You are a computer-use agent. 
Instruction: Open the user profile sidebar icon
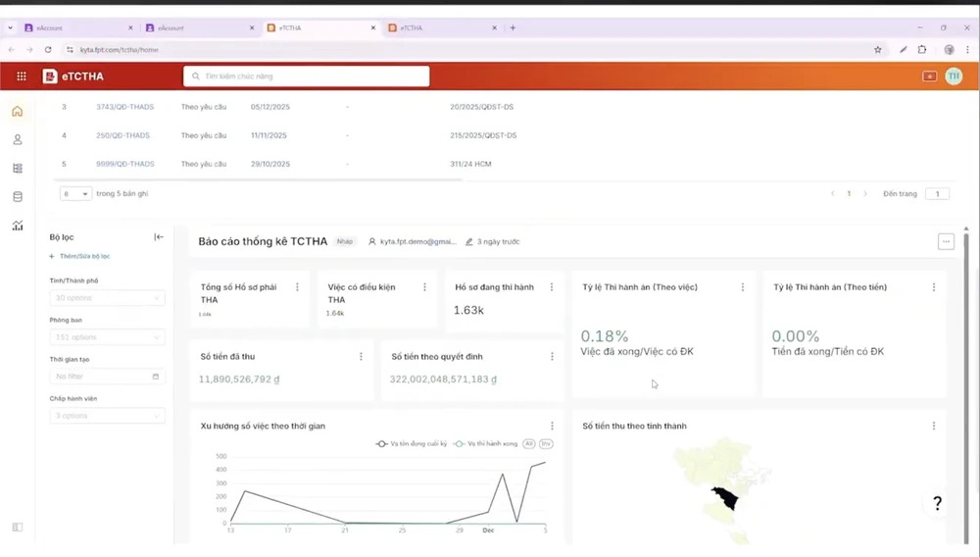coord(17,140)
